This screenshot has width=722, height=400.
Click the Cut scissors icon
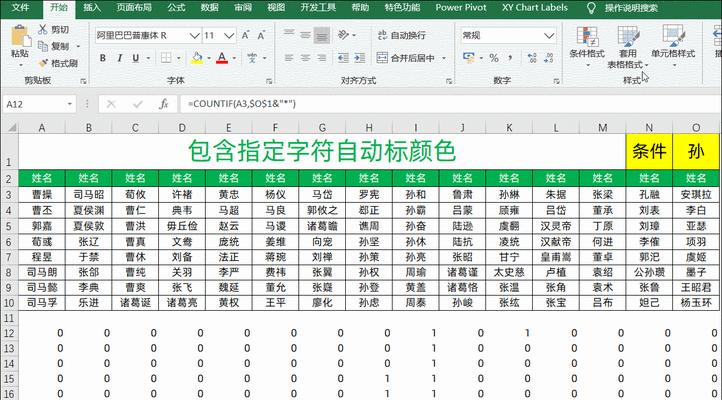point(43,30)
